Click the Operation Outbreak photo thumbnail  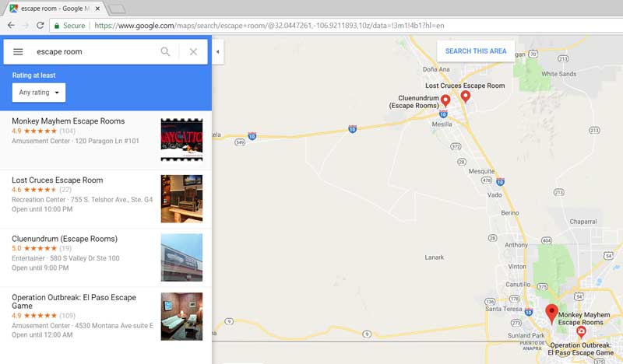(181, 317)
